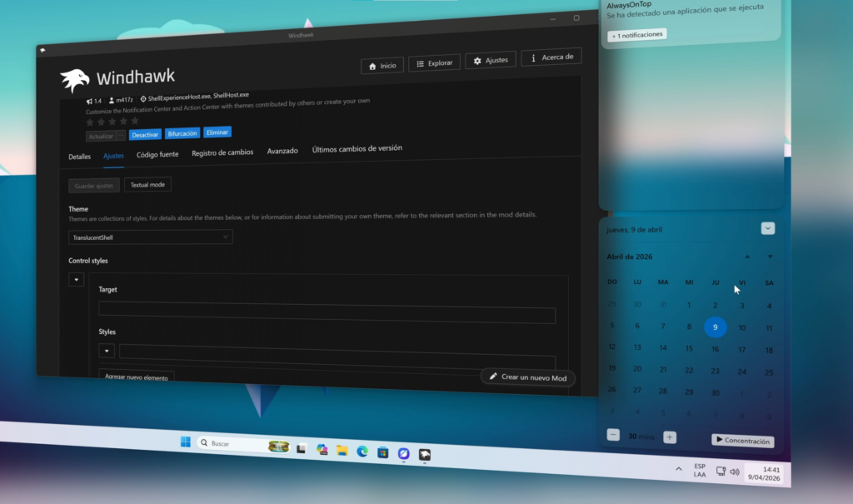The width and height of the screenshot is (853, 504).
Task: Open the purple compass app on taskbar
Action: pyautogui.click(x=404, y=453)
